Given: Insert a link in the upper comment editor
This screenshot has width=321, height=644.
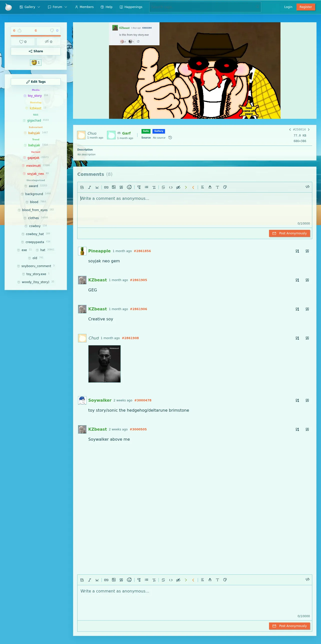Looking at the screenshot, I should click(106, 187).
